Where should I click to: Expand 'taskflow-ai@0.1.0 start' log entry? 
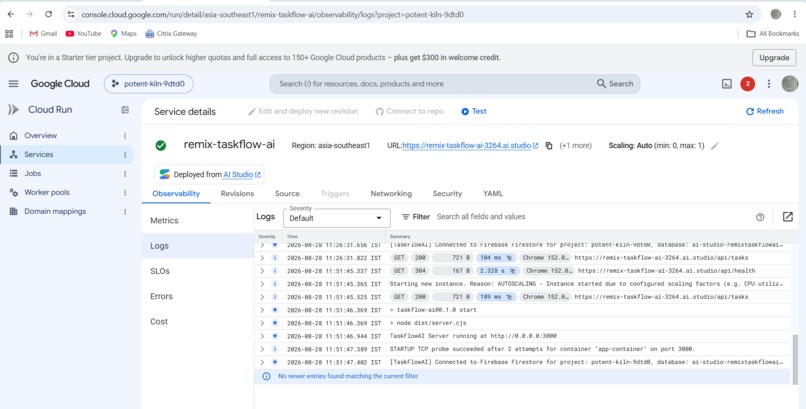262,310
